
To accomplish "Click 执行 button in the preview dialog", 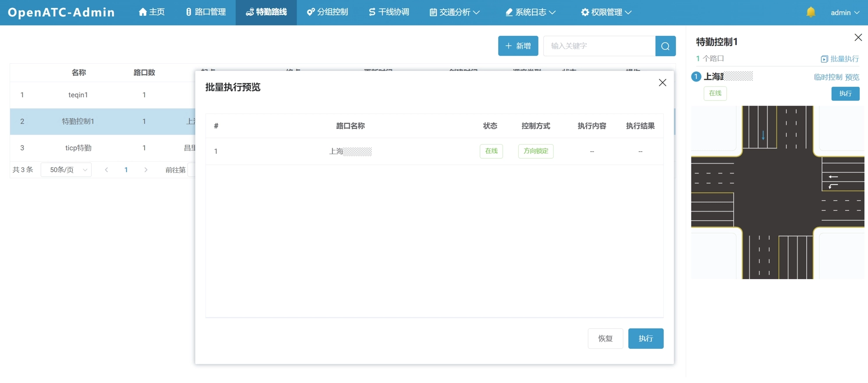I will coord(645,338).
